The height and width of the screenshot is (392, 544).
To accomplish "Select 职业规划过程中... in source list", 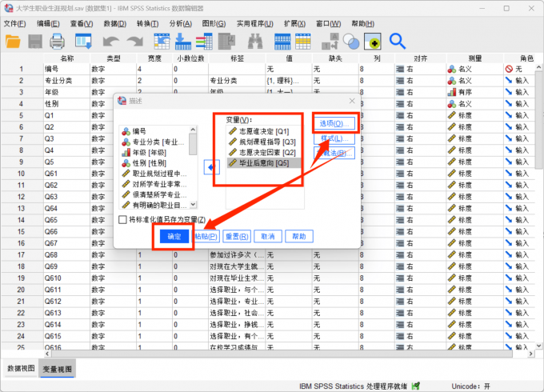I will click(154, 174).
